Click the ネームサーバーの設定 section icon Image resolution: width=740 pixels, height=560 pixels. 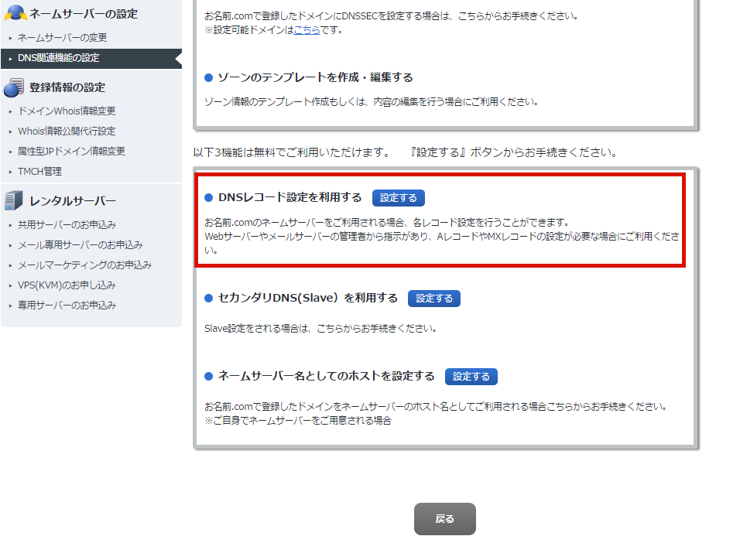point(15,12)
